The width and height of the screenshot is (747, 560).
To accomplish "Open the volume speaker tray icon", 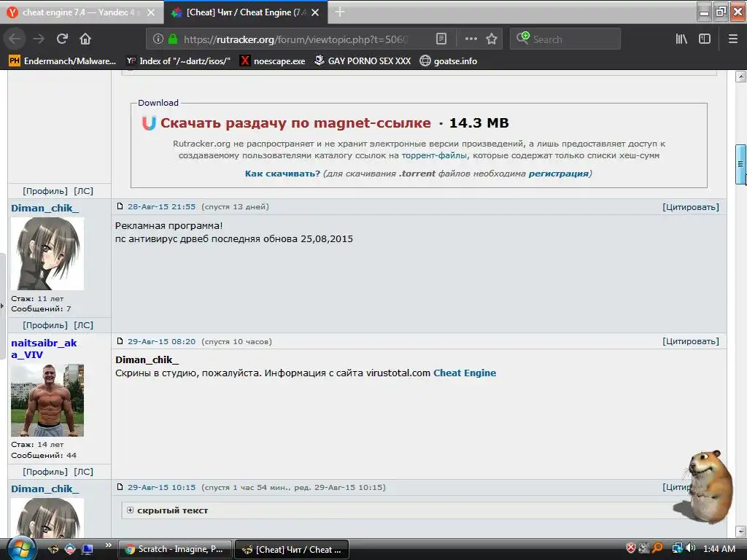I will 690,548.
